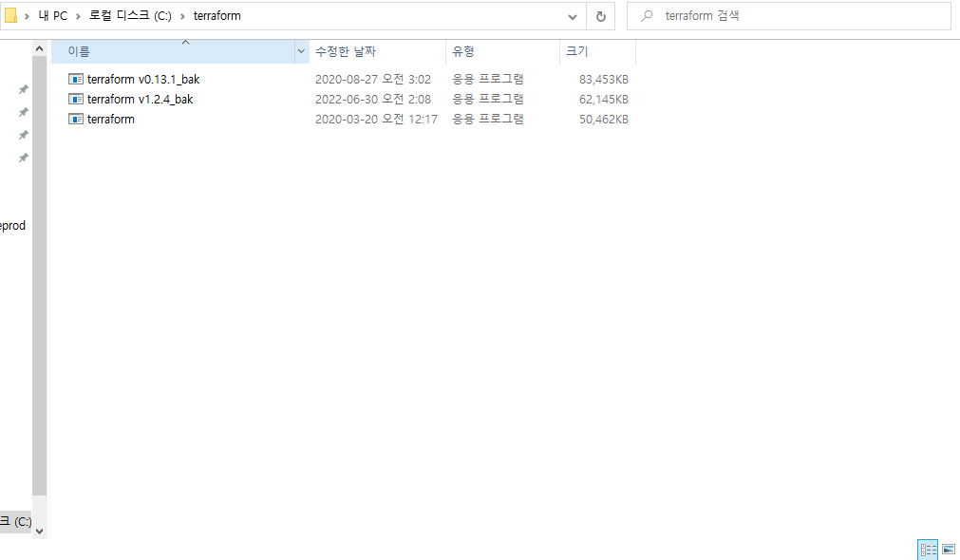Open the address bar history dropdown

click(x=573, y=16)
